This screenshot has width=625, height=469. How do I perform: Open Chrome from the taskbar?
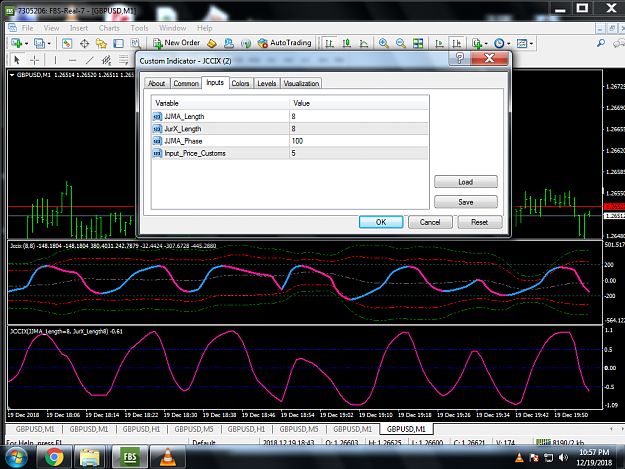click(54, 457)
